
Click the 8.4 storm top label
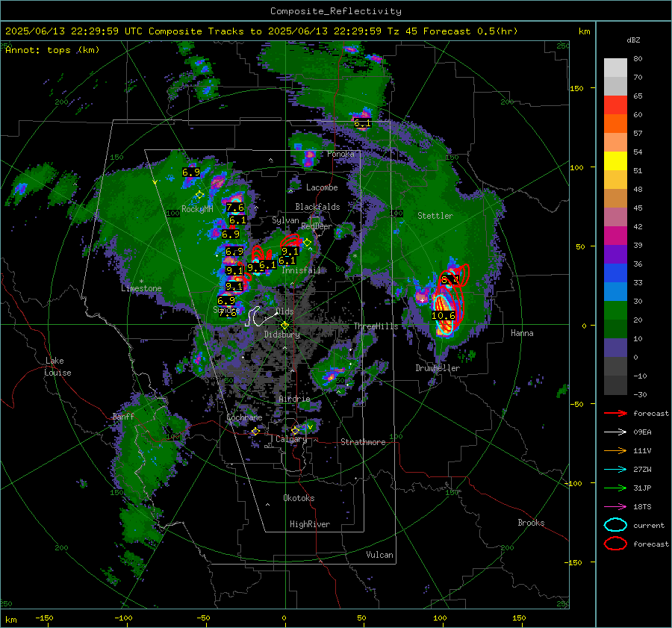(x=450, y=280)
